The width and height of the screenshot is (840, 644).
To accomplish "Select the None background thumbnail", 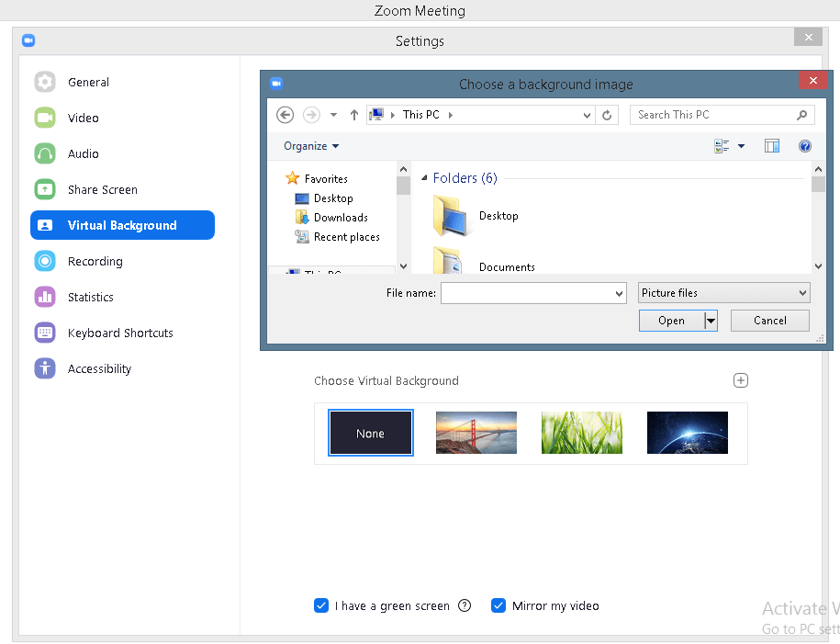I will pos(371,433).
